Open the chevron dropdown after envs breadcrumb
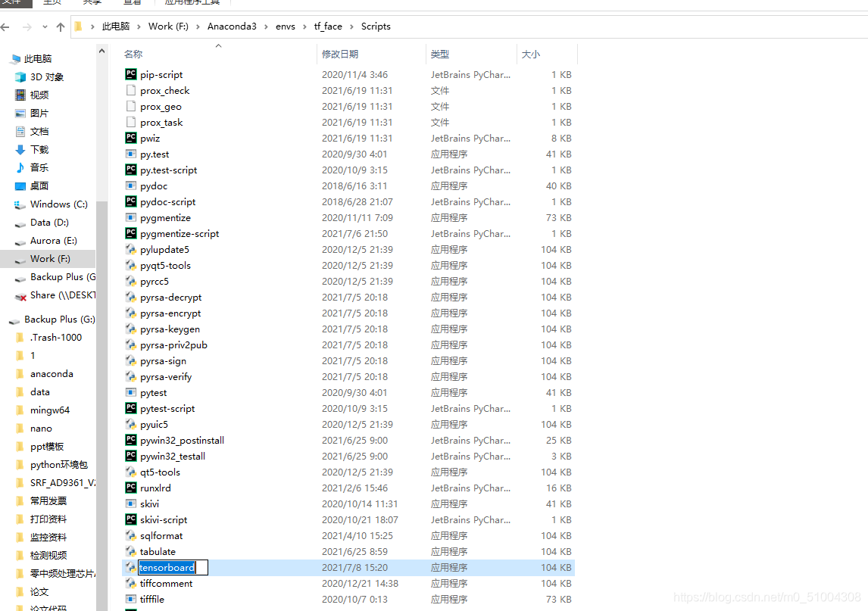The image size is (868, 611). 304,26
